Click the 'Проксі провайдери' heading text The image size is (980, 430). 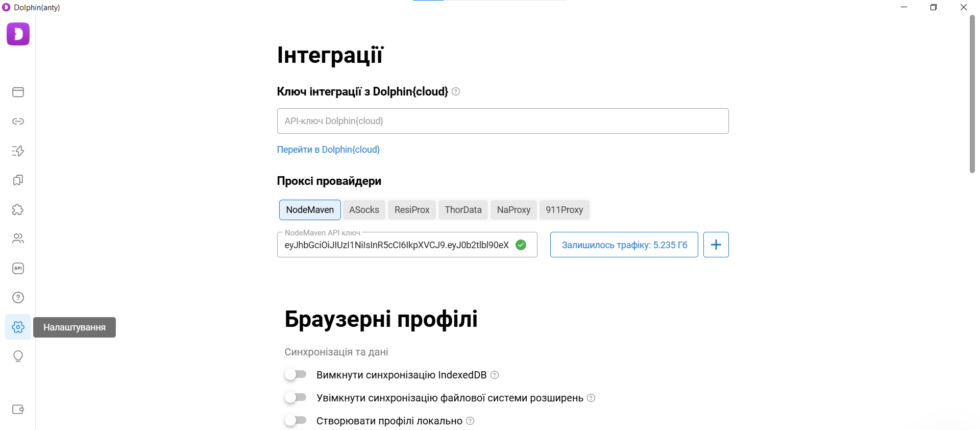pyautogui.click(x=329, y=181)
